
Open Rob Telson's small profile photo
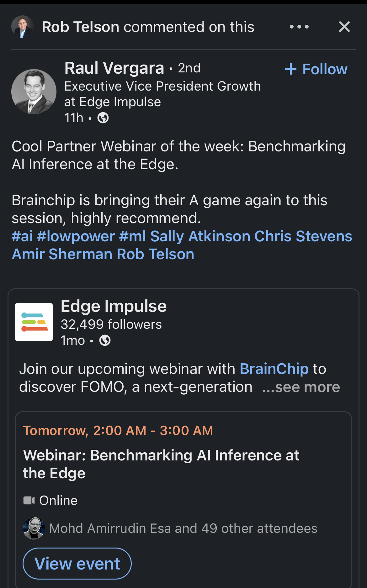pyautogui.click(x=23, y=27)
